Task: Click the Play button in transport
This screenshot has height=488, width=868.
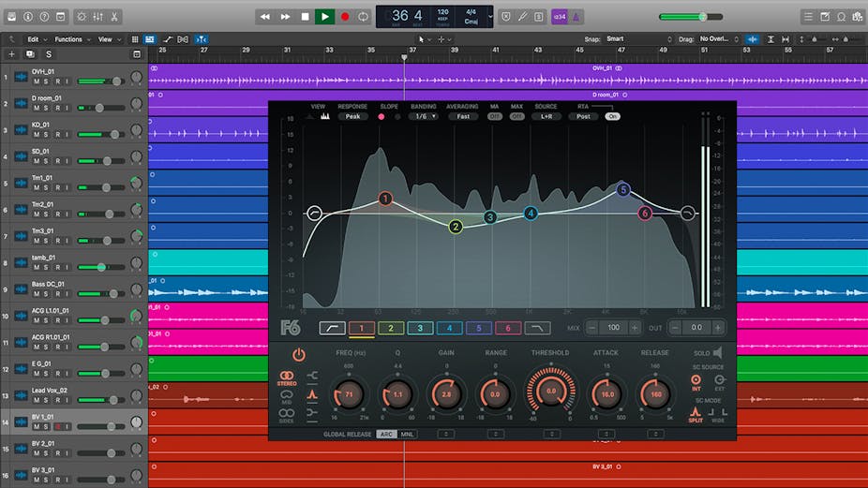Action: [x=324, y=16]
